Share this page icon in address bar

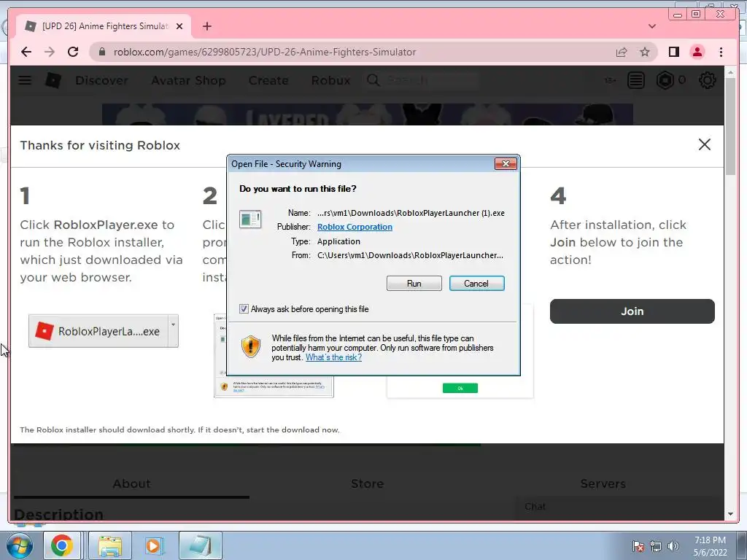coord(622,52)
